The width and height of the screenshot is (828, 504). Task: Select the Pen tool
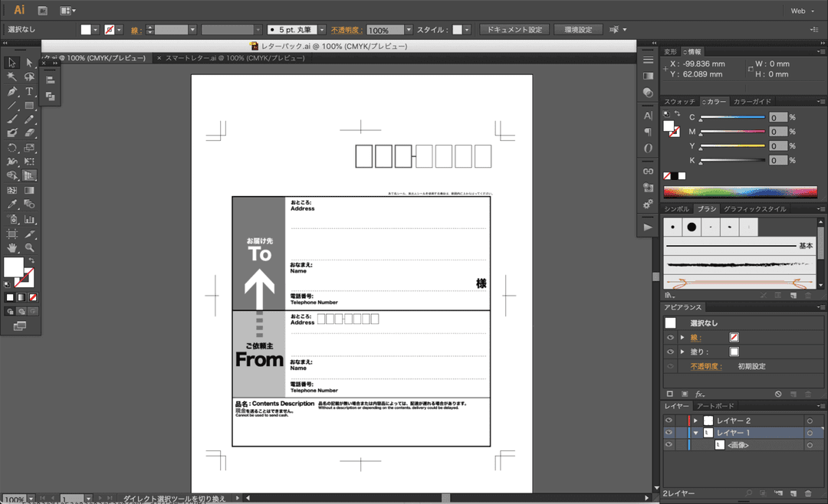pyautogui.click(x=11, y=91)
